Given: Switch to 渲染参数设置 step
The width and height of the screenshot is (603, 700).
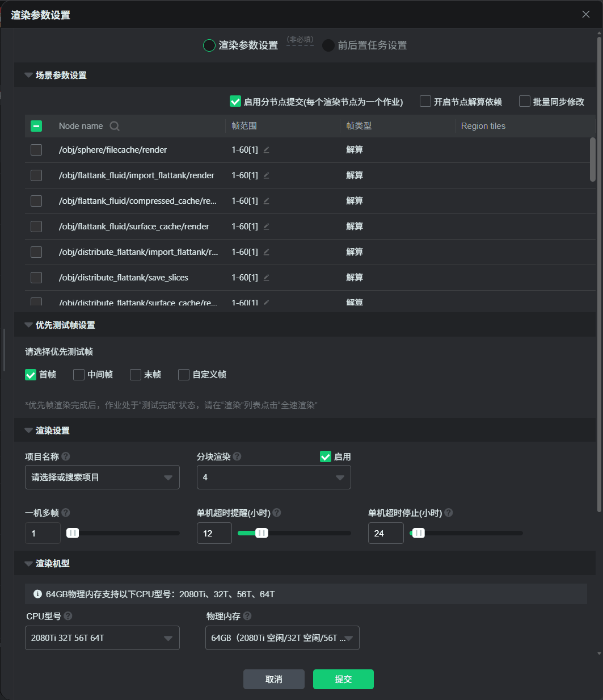Looking at the screenshot, I should pyautogui.click(x=241, y=45).
